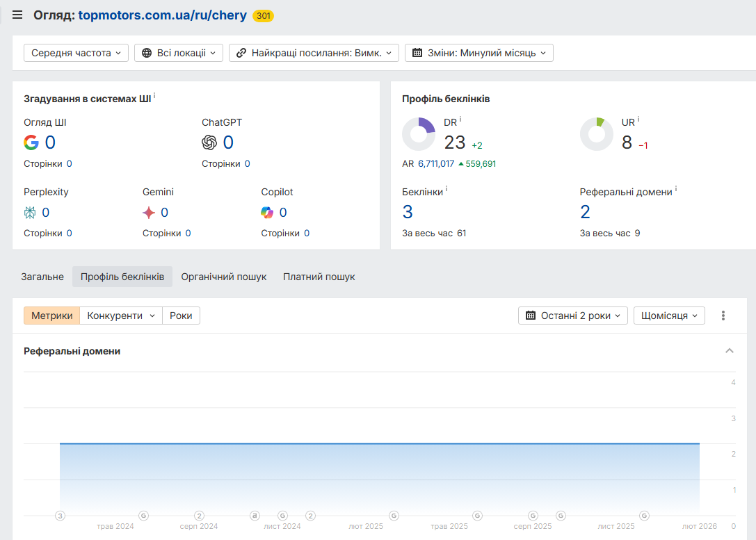
Task: Click the Copilot logo icon
Action: [x=267, y=213]
